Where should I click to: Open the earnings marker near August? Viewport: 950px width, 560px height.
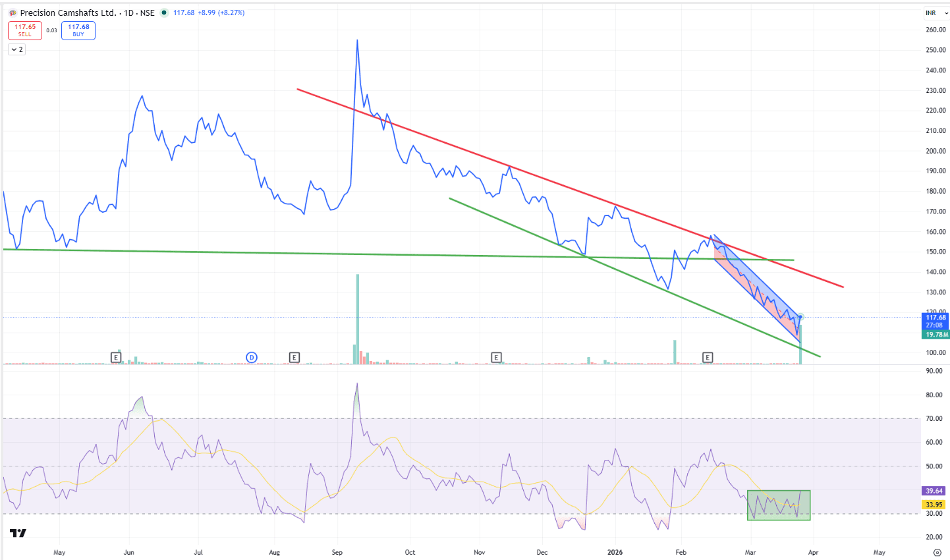(294, 357)
